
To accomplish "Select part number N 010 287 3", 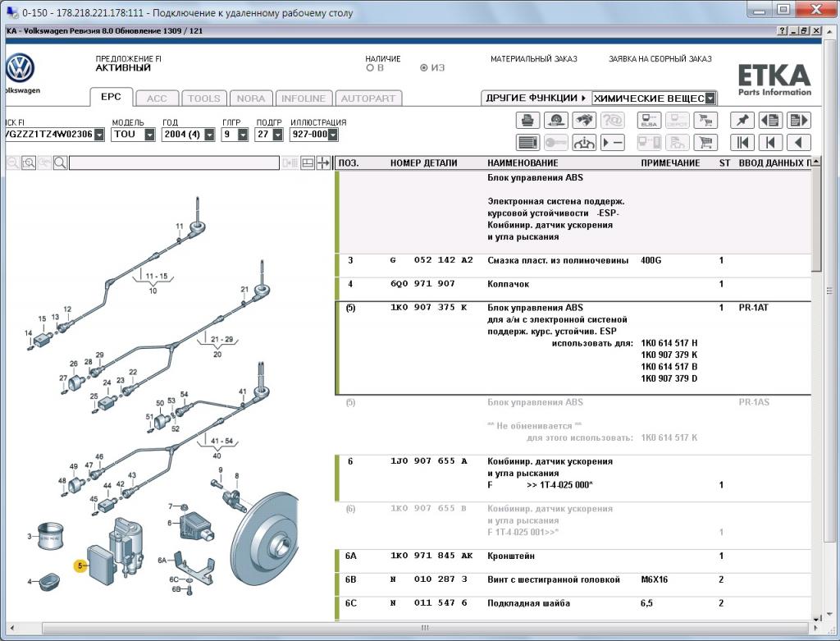I will pyautogui.click(x=429, y=579).
